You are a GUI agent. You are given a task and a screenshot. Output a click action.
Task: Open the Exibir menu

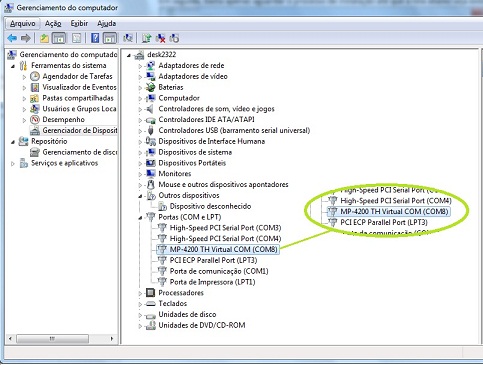79,24
